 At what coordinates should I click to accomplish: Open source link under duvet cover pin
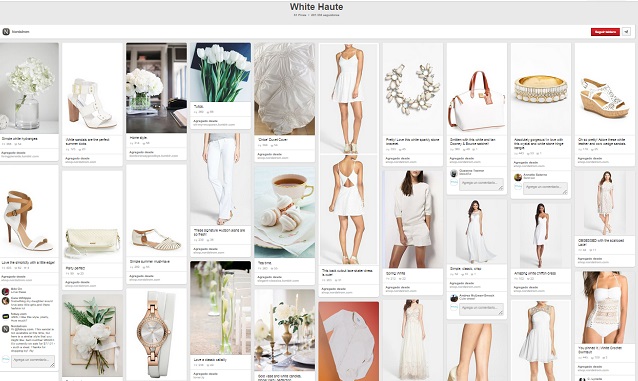point(273,158)
